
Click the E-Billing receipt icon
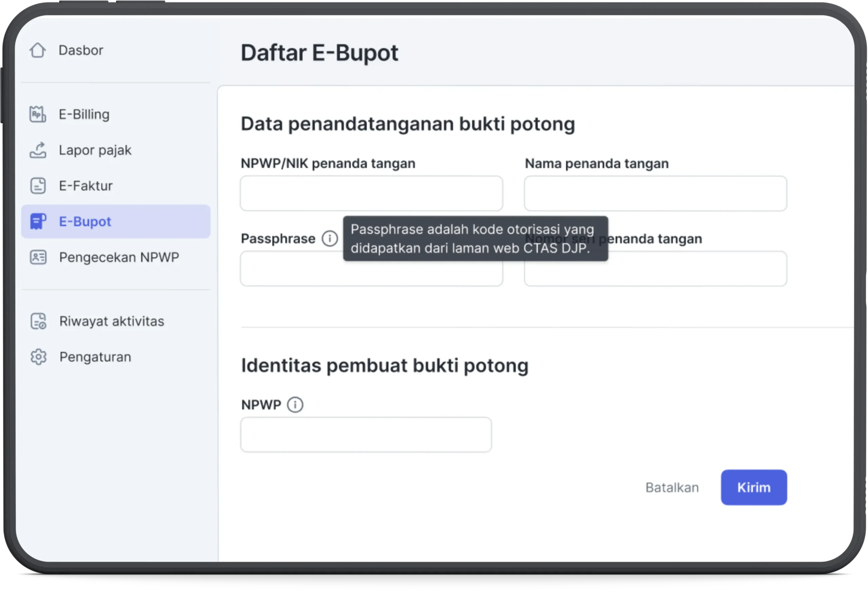(x=38, y=114)
